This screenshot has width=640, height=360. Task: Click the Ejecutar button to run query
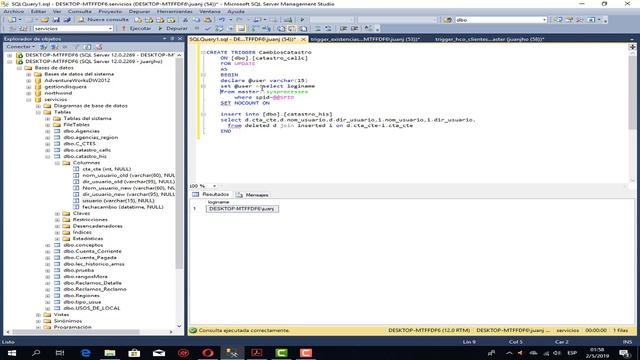[x=136, y=29]
